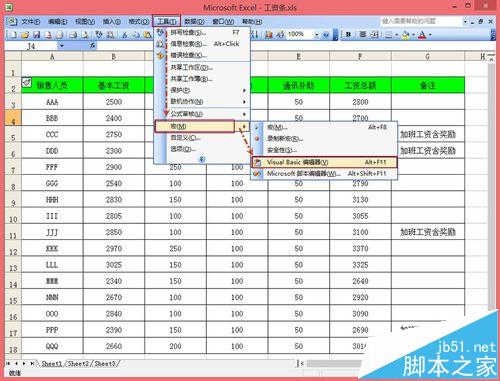Image resolution: width=500 pixels, height=381 pixels.
Task: Open the zoom 100% dropdown arrow
Action: click(316, 34)
